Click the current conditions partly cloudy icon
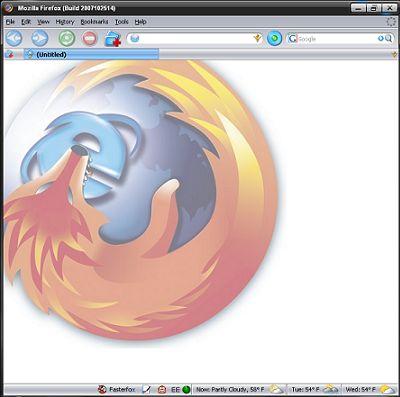Screen dimensions: 400x397 [x=276, y=389]
